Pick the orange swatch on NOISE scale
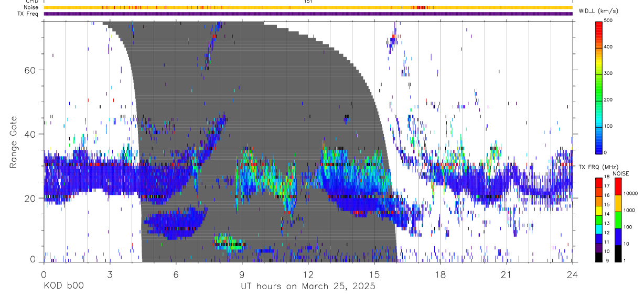The height and width of the screenshot is (297, 644). pos(618,203)
